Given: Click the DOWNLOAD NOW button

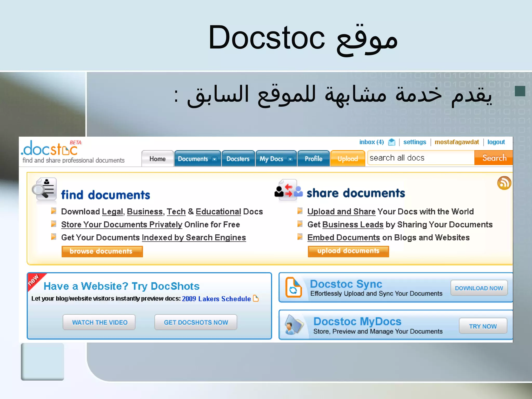Looking at the screenshot, I should click(479, 288).
